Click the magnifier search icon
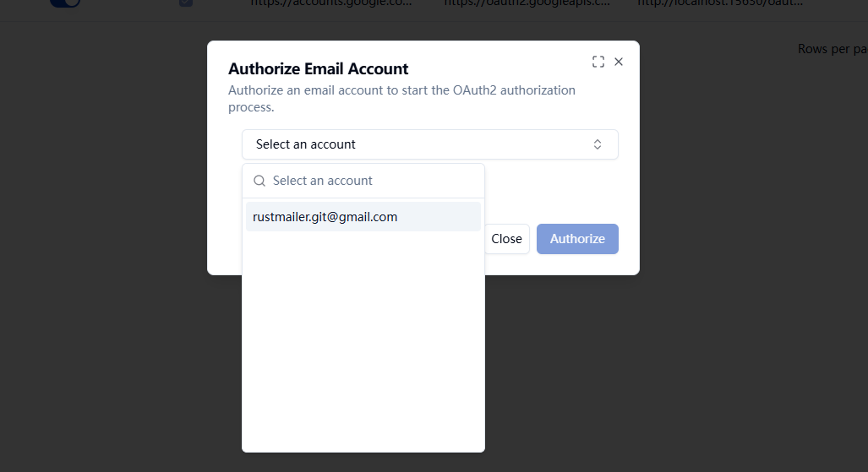The image size is (868, 472). point(259,181)
